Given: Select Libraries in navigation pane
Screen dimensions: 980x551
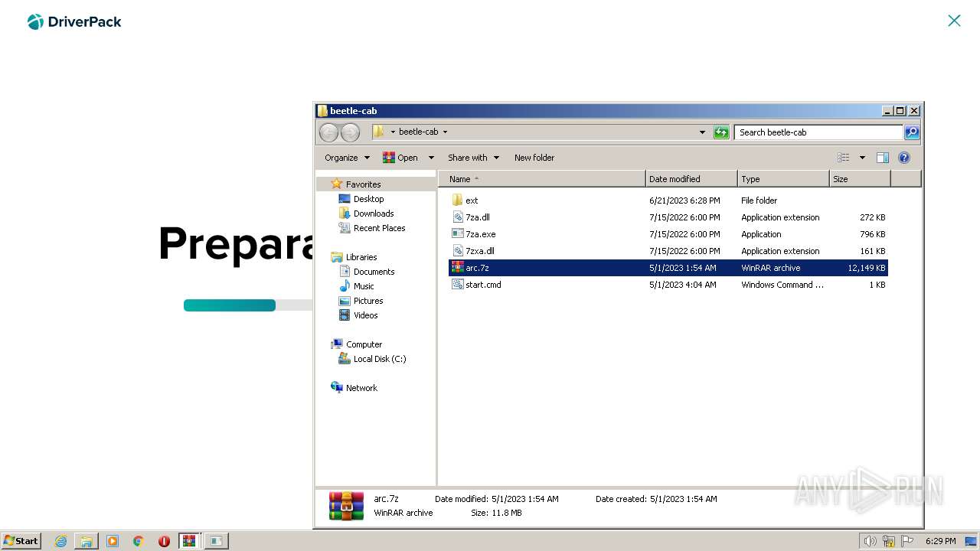Looking at the screenshot, I should pos(361,257).
